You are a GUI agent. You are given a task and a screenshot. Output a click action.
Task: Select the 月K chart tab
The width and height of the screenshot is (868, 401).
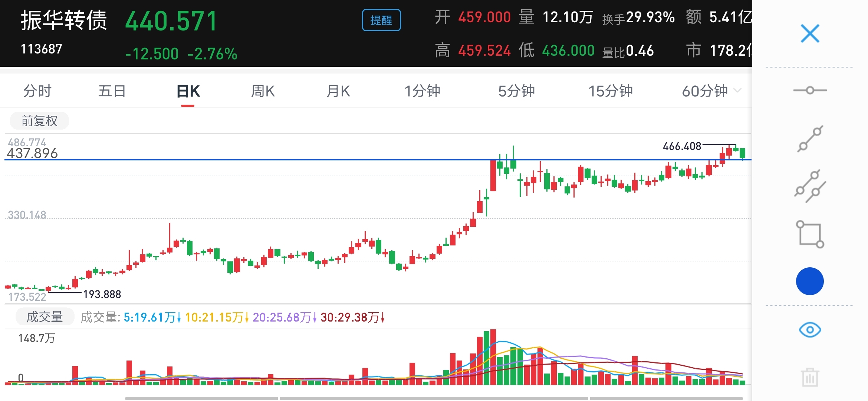coord(338,91)
